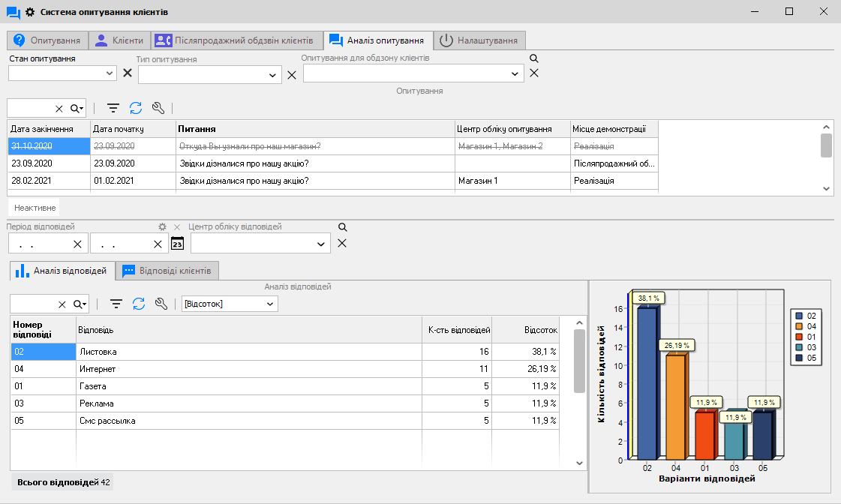
Task: Select the Листовка row in the answers table
Action: (x=248, y=351)
